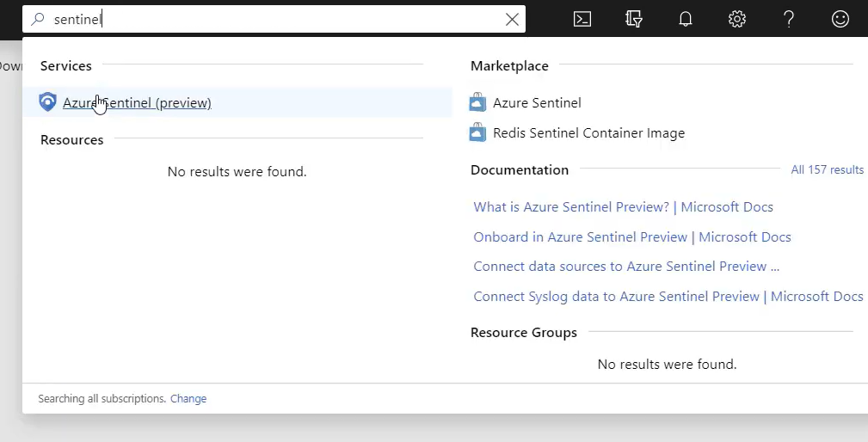Click 'Searching all subscriptions.' text

[102, 398]
